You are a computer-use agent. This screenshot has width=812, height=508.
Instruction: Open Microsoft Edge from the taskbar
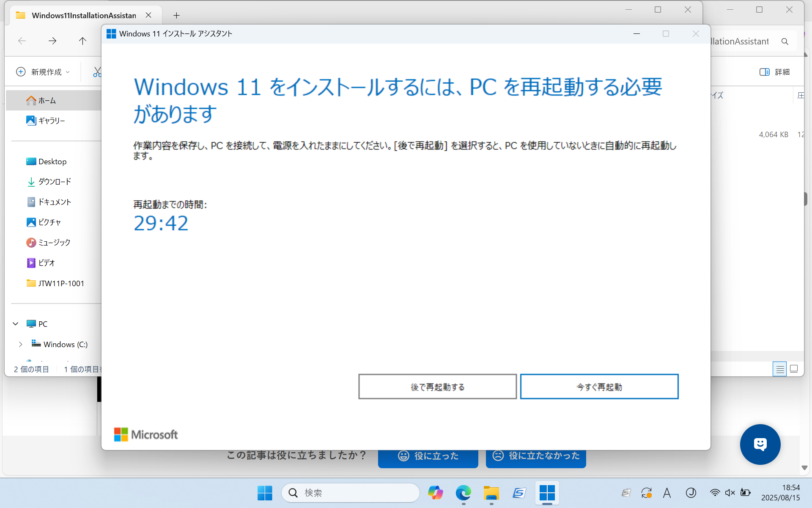coord(463,493)
